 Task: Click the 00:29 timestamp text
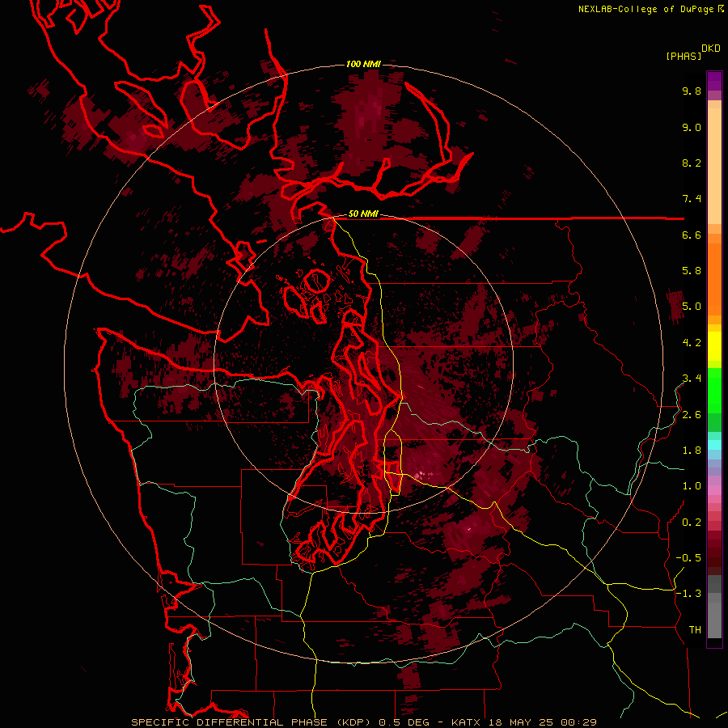coord(578,722)
